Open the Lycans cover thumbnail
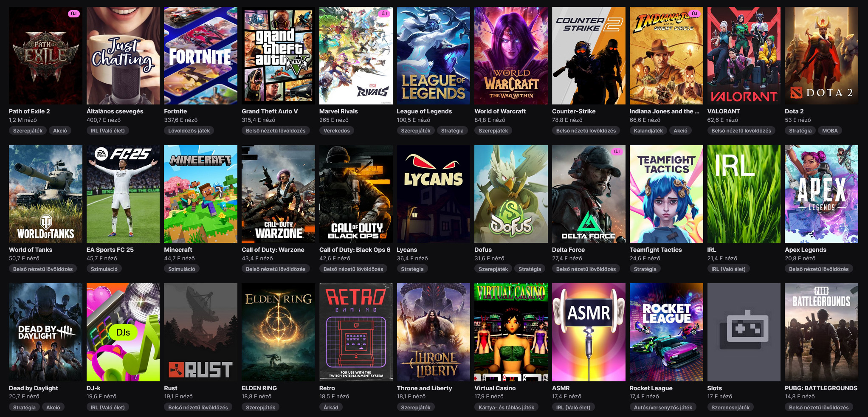Image resolution: width=868 pixels, height=417 pixels. click(434, 194)
